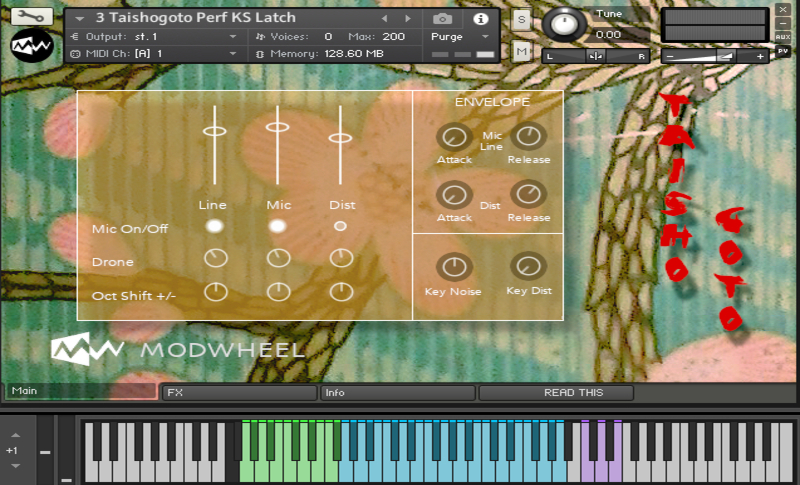Click the Mic Line Attack knob
Image resolution: width=800 pixels, height=485 pixels.
click(454, 137)
